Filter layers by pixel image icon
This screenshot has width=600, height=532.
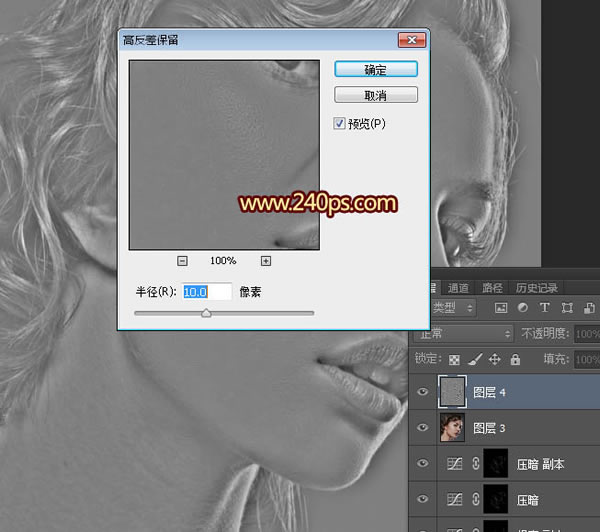501,308
